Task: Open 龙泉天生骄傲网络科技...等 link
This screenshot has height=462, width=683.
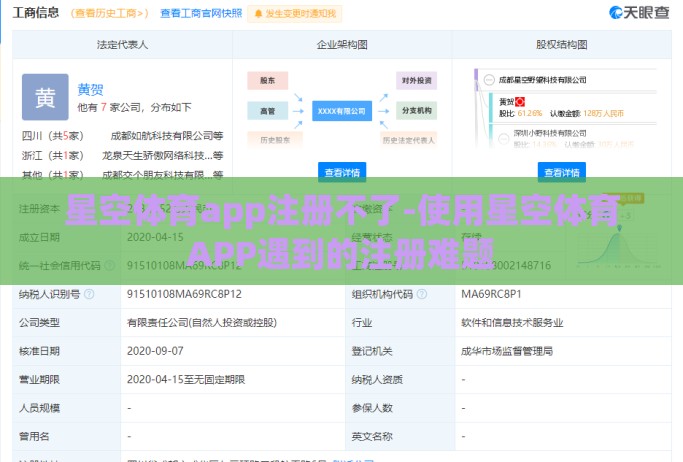Action: (162, 155)
